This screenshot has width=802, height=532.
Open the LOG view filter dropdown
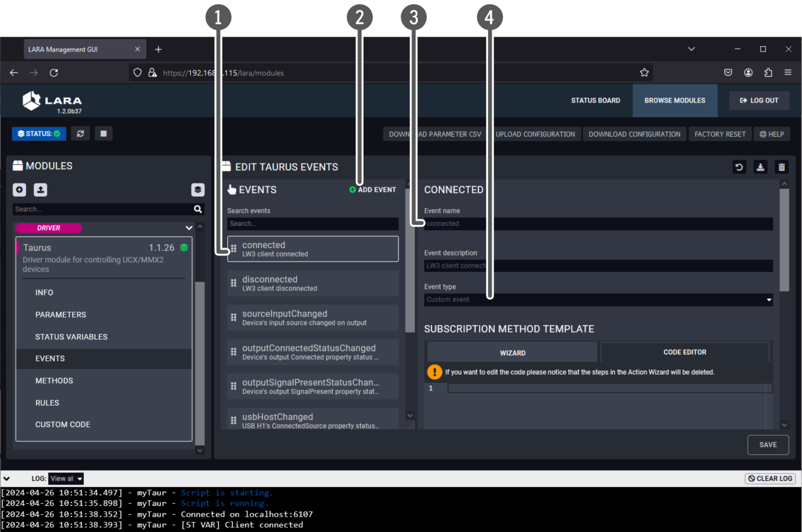66,479
